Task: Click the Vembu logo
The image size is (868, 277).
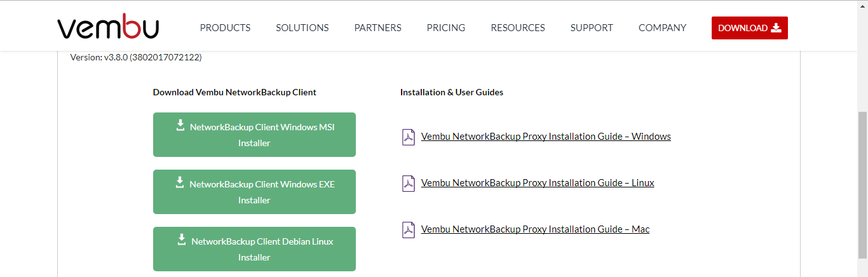Action: (x=108, y=27)
